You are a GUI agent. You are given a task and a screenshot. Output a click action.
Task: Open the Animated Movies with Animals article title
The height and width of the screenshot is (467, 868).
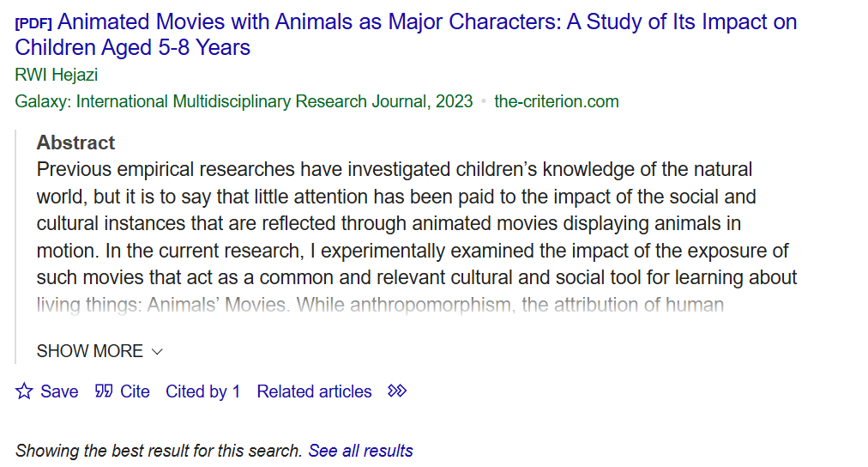pos(406,34)
